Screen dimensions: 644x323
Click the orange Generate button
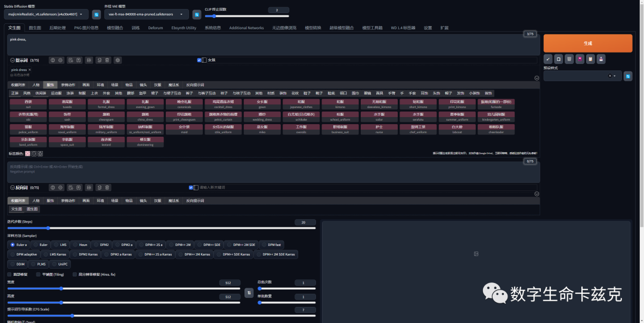588,43
